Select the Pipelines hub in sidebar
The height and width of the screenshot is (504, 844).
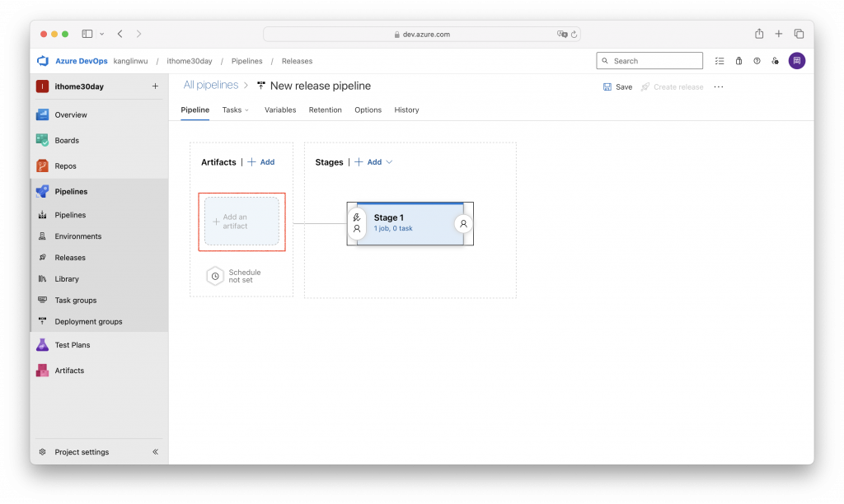pyautogui.click(x=71, y=192)
